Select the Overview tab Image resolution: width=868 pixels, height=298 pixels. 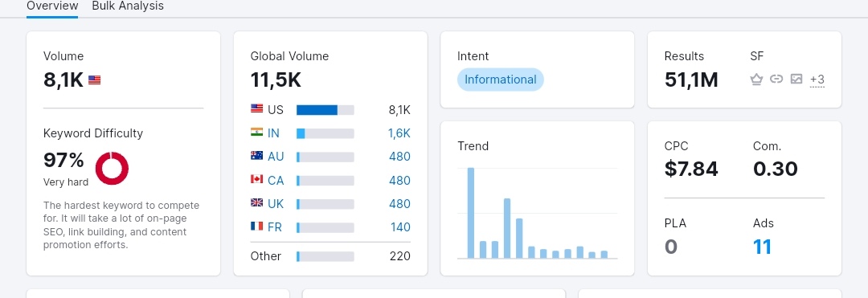point(52,6)
